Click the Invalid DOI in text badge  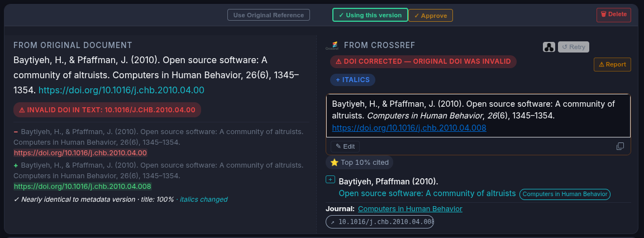tap(107, 110)
